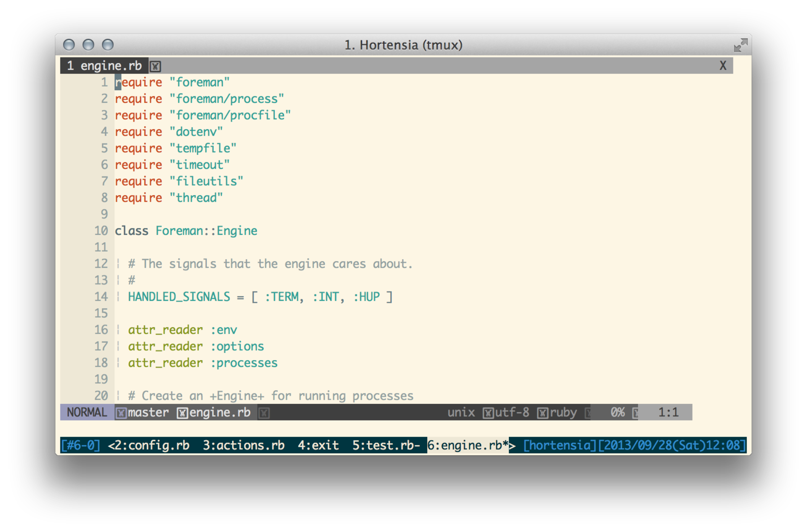Click line number 9 in the gutter
Image resolution: width=807 pixels, height=532 pixels.
104,214
